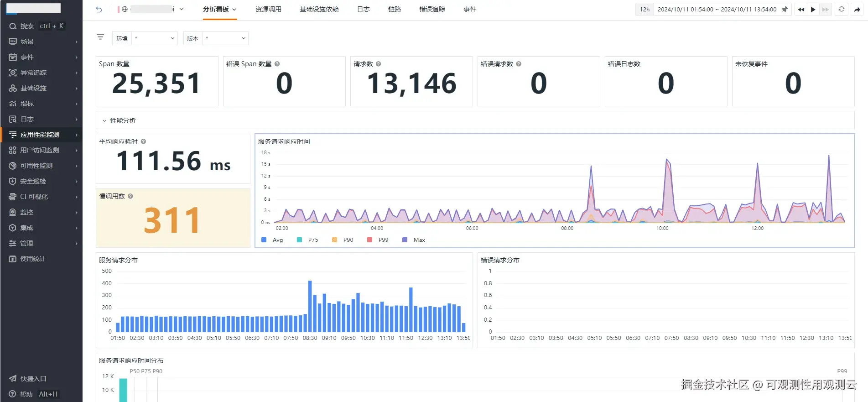Click help icon next to 错误 Span 数量
Viewport: 868px width, 402px height.
click(277, 64)
